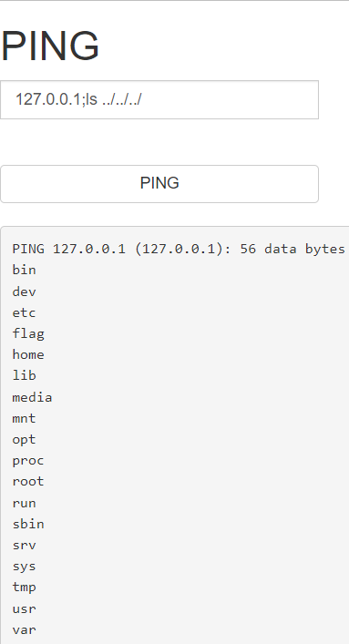Select the 'PING 127.0.0.1' output line
This screenshot has height=644, width=349.
[x=179, y=249]
